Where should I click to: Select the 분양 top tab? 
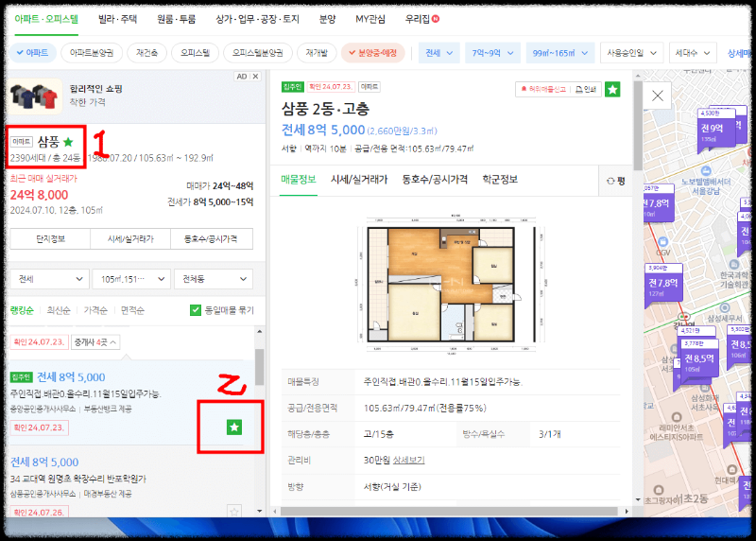point(327,19)
